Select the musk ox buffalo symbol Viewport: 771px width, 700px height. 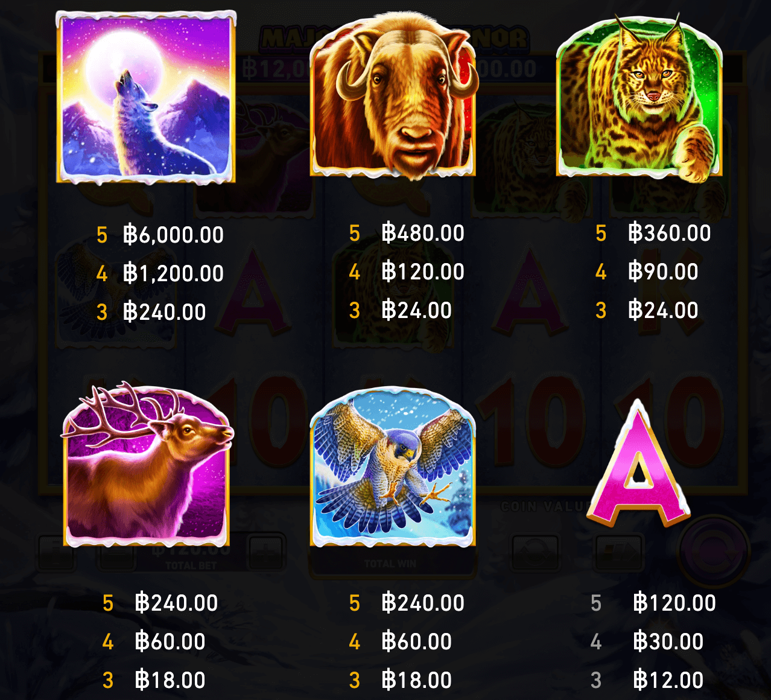pyautogui.click(x=393, y=95)
